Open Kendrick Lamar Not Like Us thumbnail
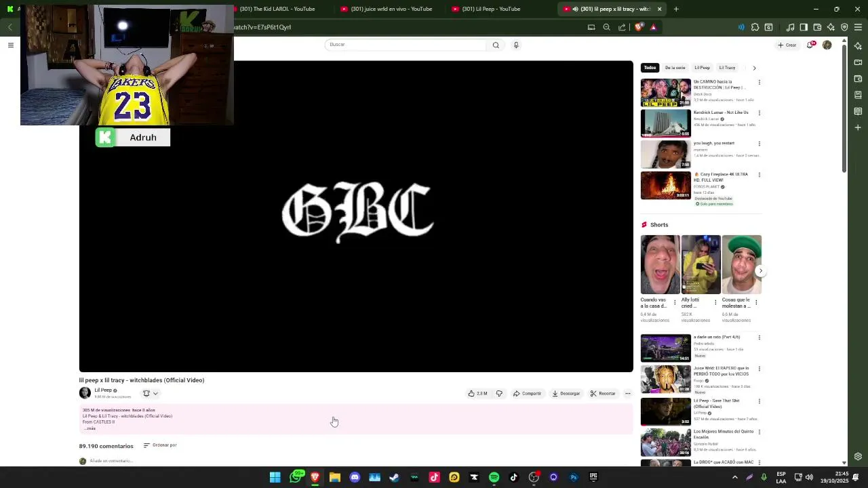Viewport: 868px width, 488px height. 665,123
